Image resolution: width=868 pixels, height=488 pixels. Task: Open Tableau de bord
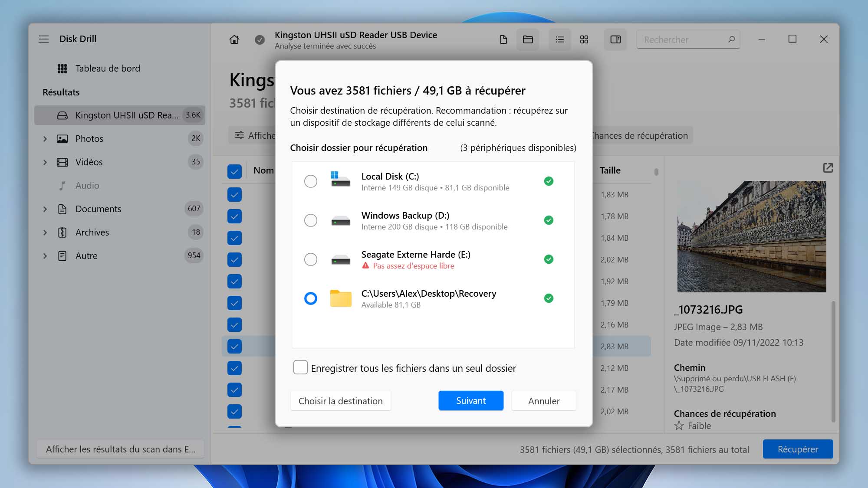point(108,69)
